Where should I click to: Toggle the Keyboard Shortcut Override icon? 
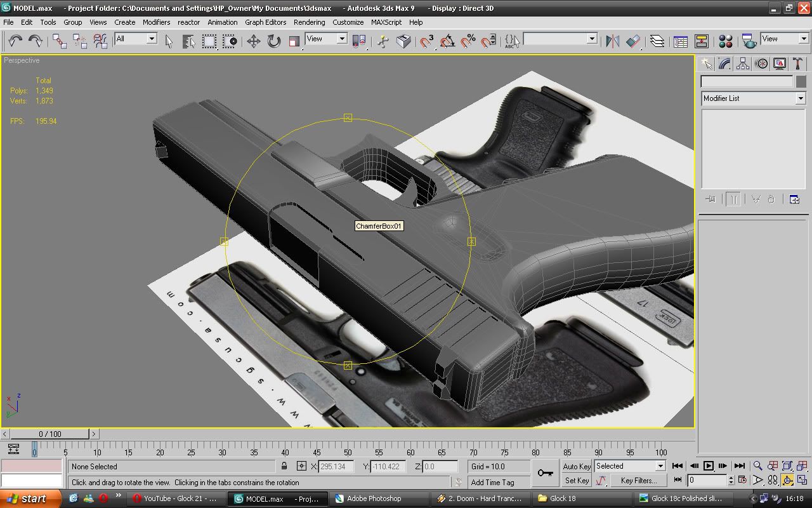[403, 41]
